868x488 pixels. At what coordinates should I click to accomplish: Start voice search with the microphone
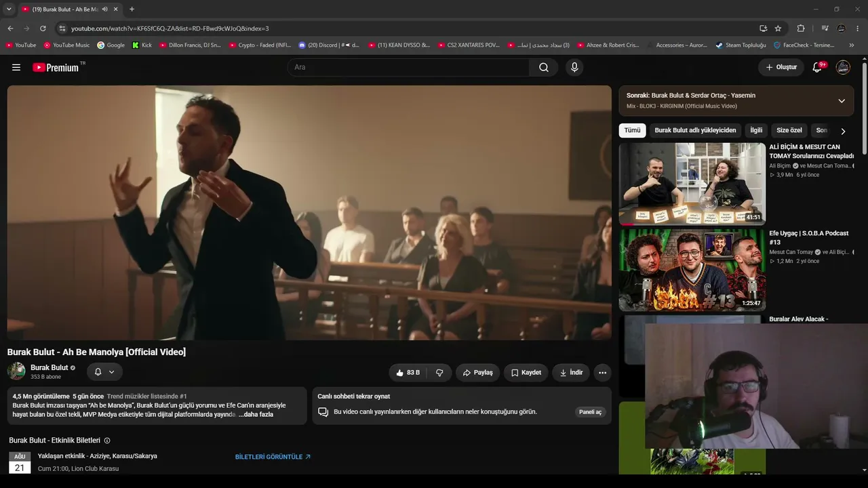[x=574, y=67]
